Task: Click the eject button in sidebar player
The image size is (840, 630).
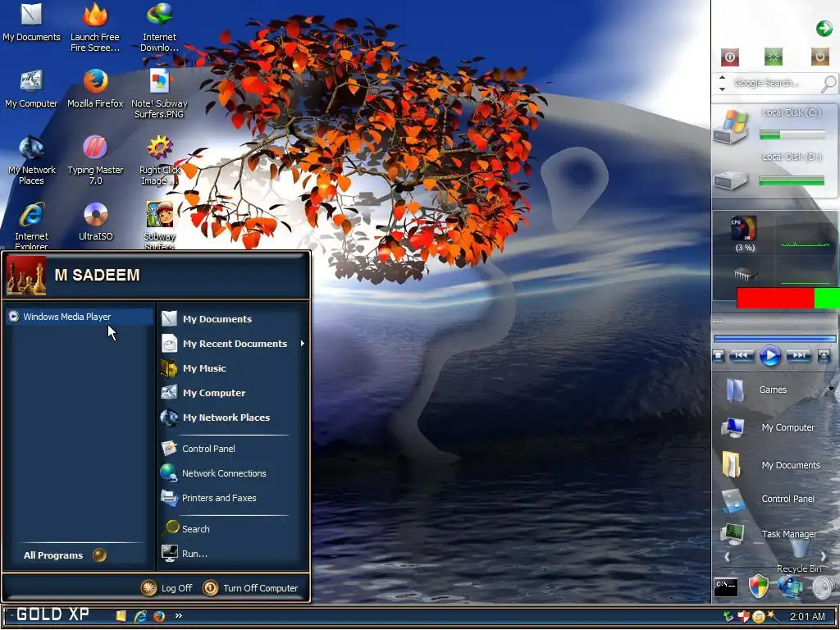Action: click(x=824, y=355)
